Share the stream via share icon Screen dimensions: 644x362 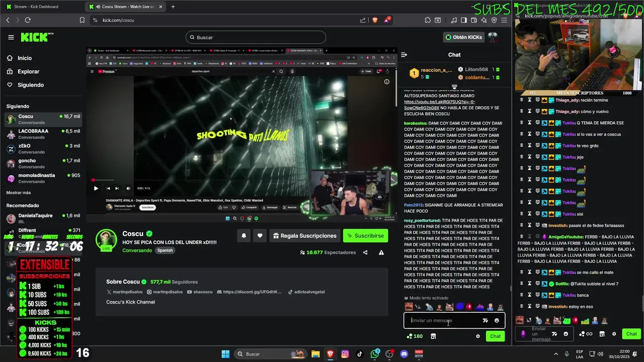(365, 252)
